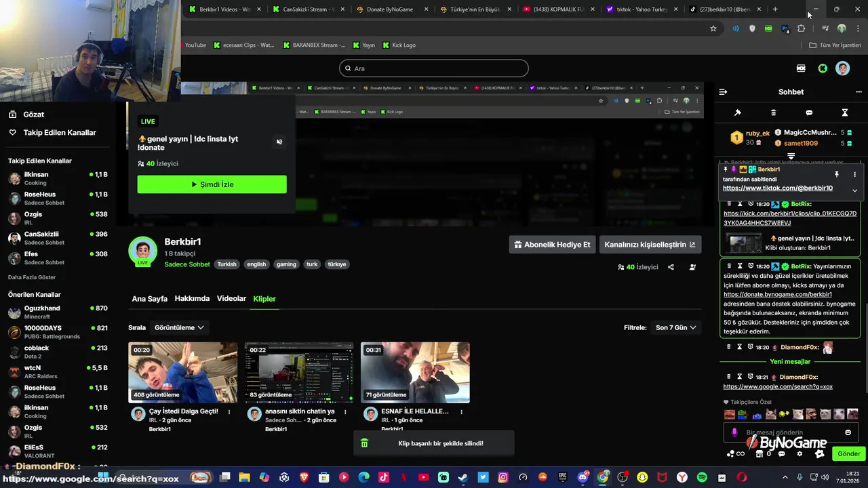Focus the Ara search field

(434, 68)
